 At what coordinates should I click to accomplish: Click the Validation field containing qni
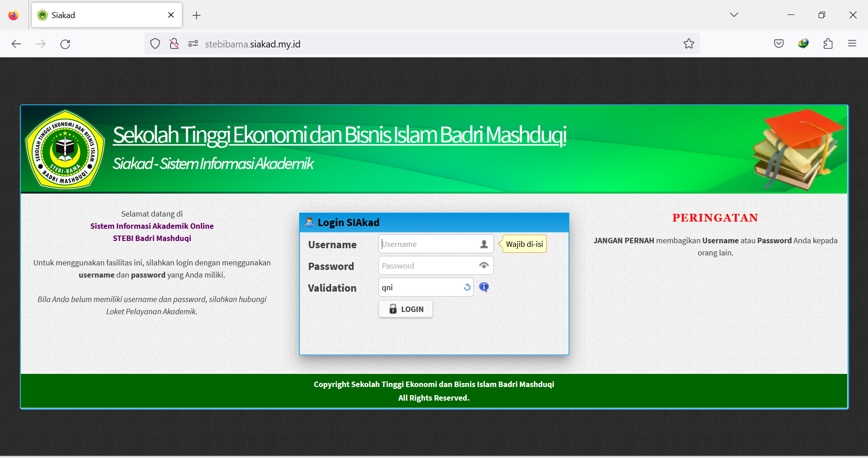(426, 288)
